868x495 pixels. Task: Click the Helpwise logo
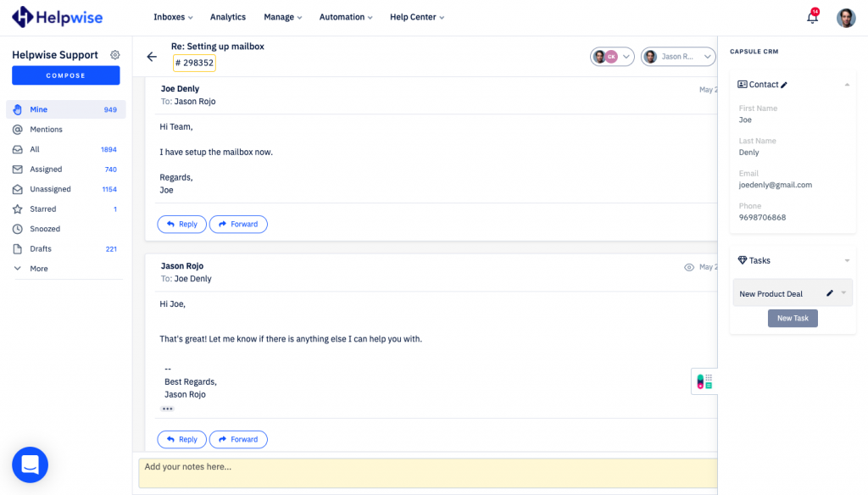coord(57,17)
